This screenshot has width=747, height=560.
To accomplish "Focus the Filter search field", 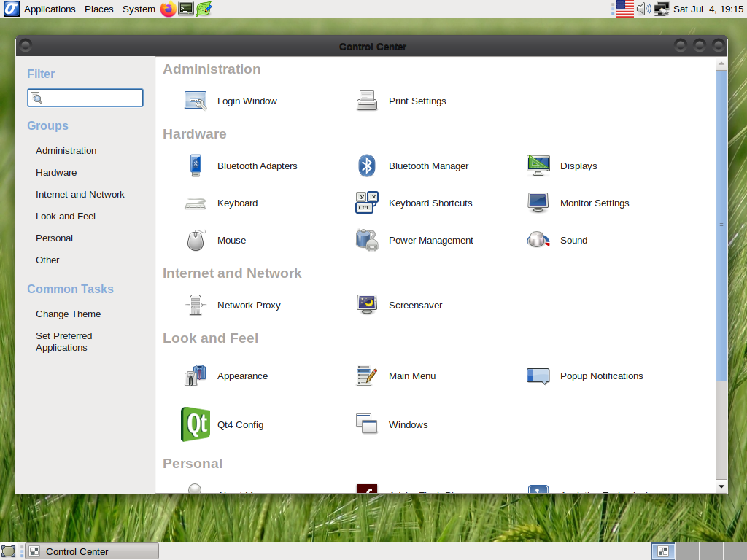I will [85, 98].
